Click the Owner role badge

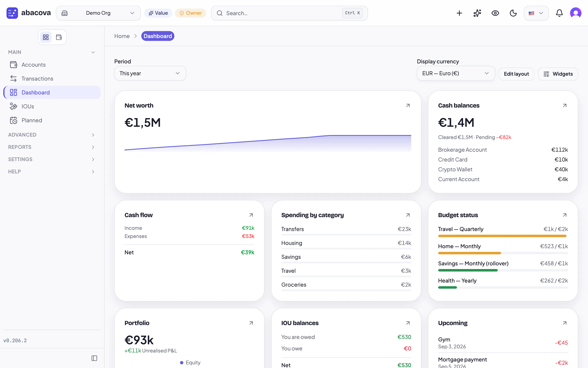click(190, 13)
